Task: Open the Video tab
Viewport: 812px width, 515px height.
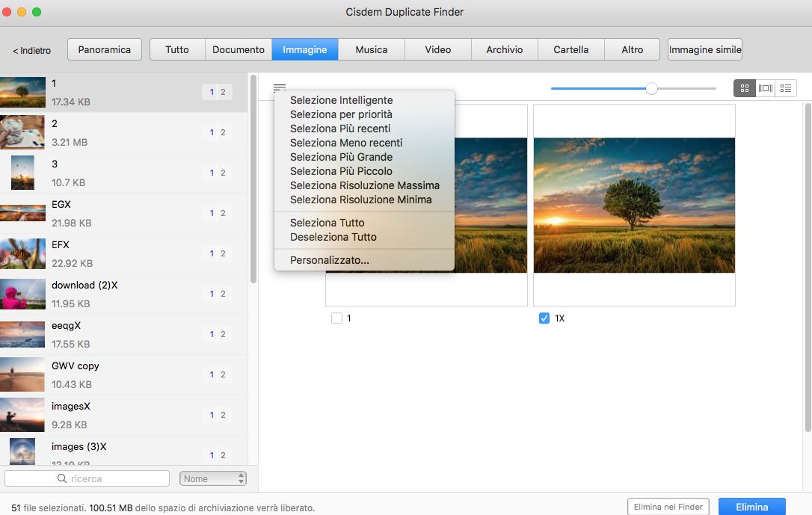Action: [x=438, y=49]
